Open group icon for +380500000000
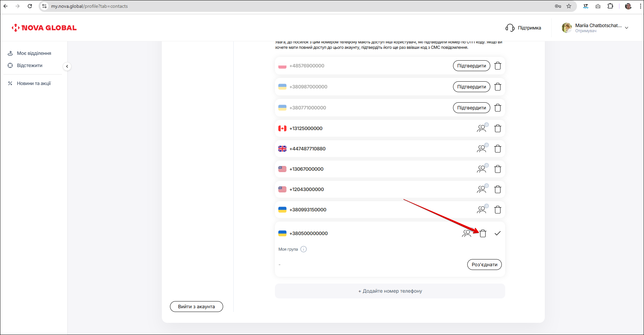Screen dimensions: 644x335 [x=466, y=233]
